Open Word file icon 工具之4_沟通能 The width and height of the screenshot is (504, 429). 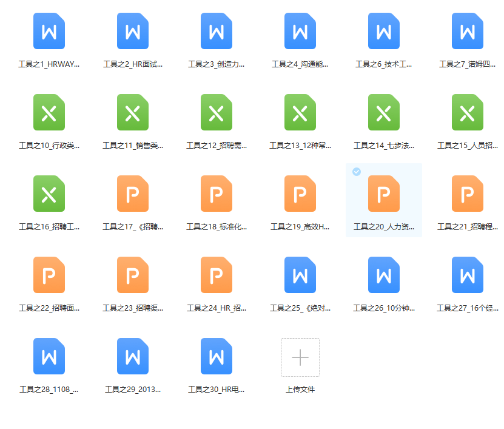tap(300, 31)
